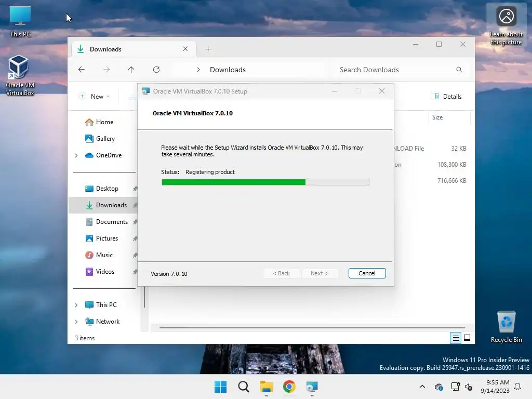Viewport: 532px width, 399px height.
Task: Open the New menu in Explorer
Action: point(95,96)
